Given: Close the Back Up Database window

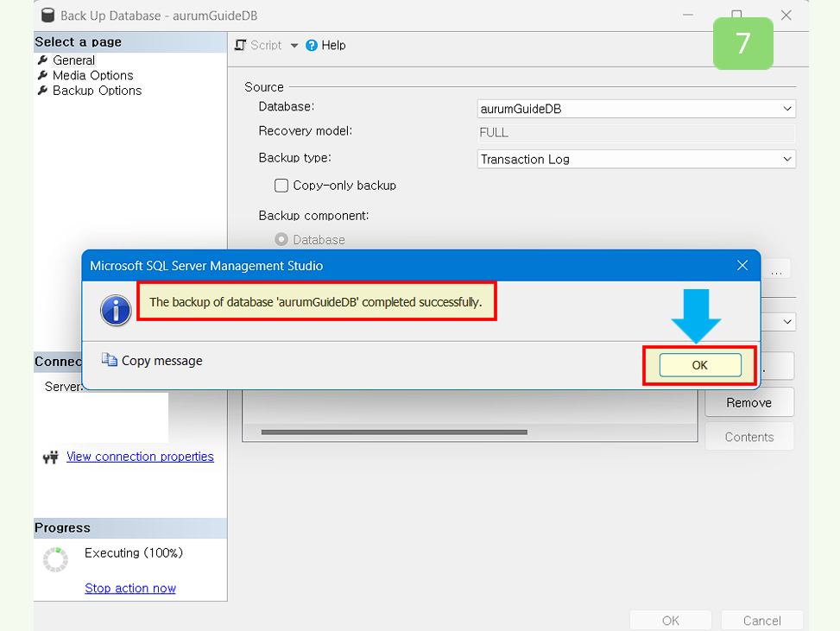Looking at the screenshot, I should pos(786,15).
